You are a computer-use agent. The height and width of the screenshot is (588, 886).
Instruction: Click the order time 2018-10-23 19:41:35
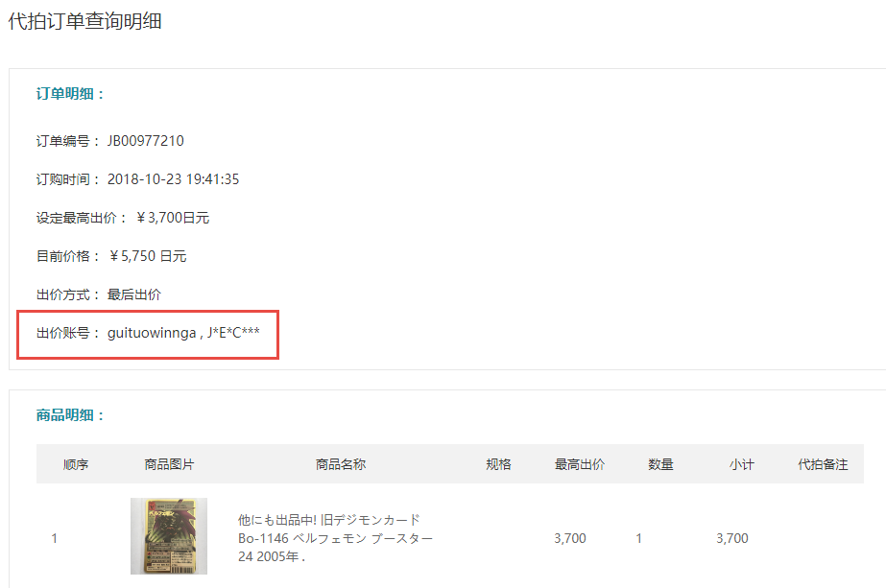174,179
